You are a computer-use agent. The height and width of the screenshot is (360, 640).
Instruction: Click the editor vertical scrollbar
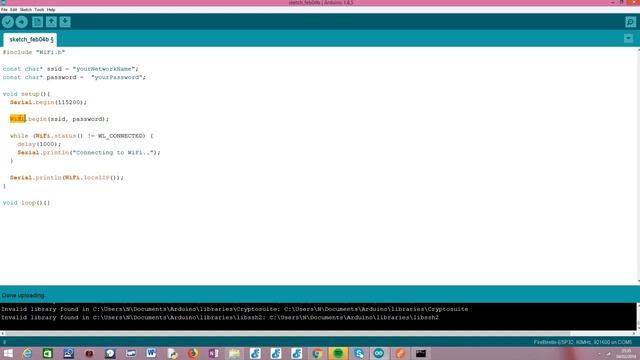[638, 165]
